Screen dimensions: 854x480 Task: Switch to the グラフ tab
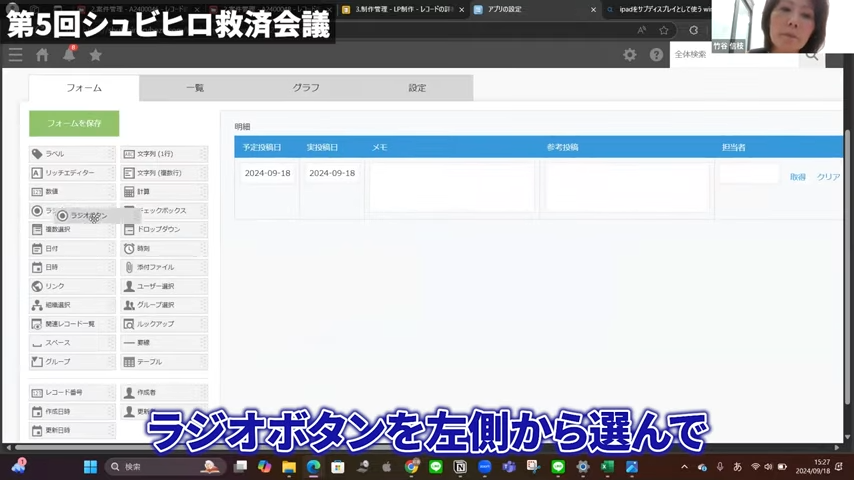pyautogui.click(x=306, y=88)
